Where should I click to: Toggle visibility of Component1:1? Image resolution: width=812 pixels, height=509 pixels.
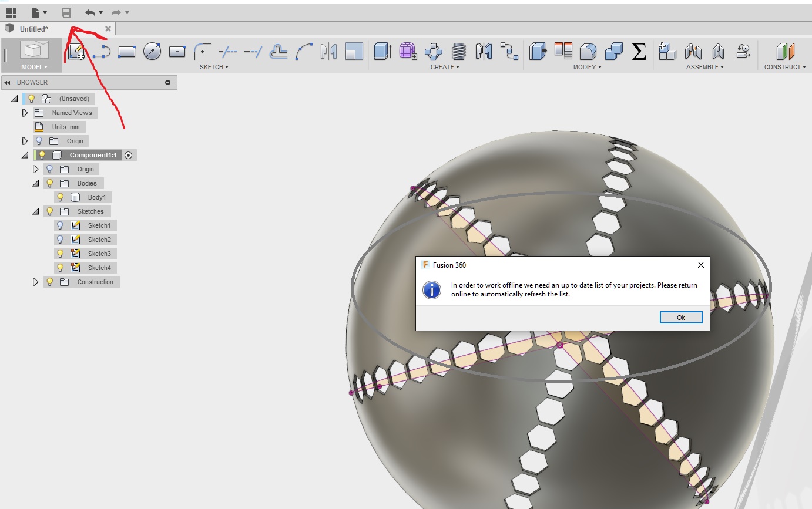42,154
